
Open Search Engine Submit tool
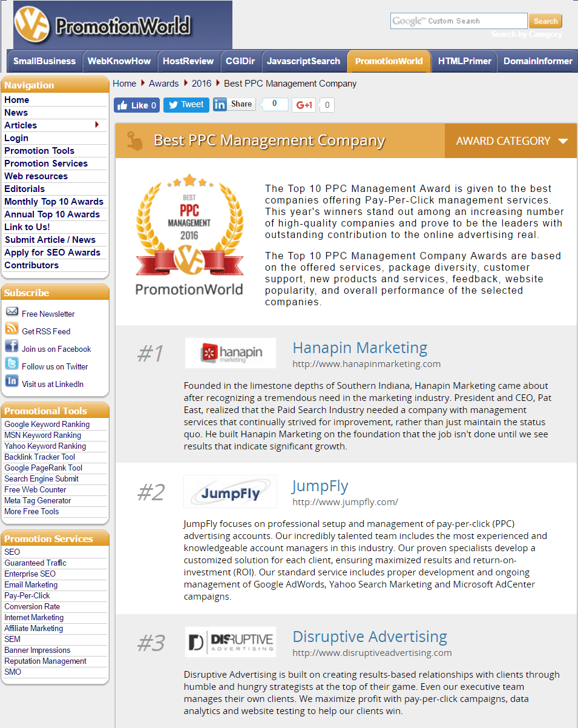point(42,479)
